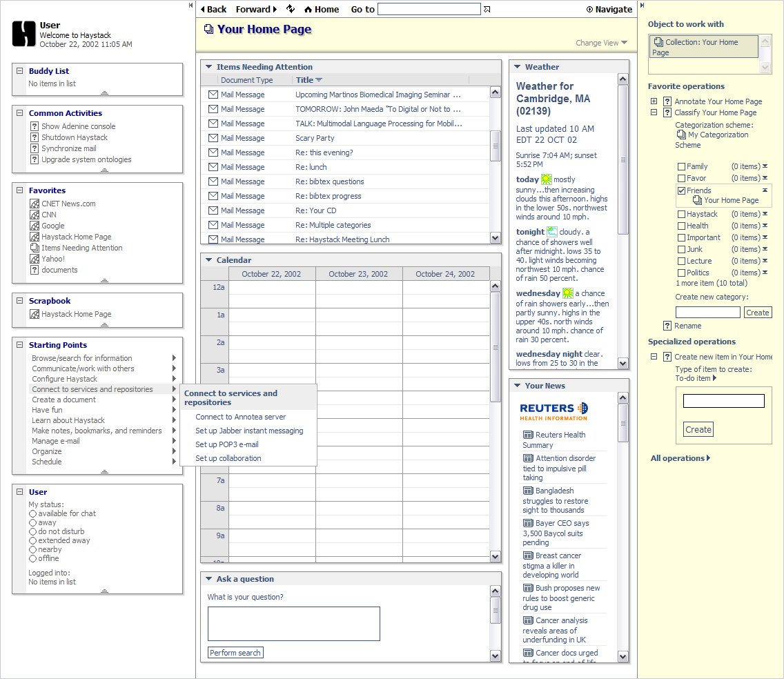Click help icon for Show Adenine console
The width and height of the screenshot is (784, 679).
pos(35,126)
